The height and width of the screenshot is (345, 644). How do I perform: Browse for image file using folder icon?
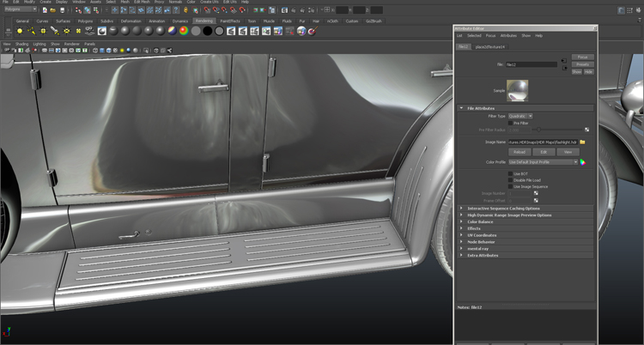click(x=582, y=142)
